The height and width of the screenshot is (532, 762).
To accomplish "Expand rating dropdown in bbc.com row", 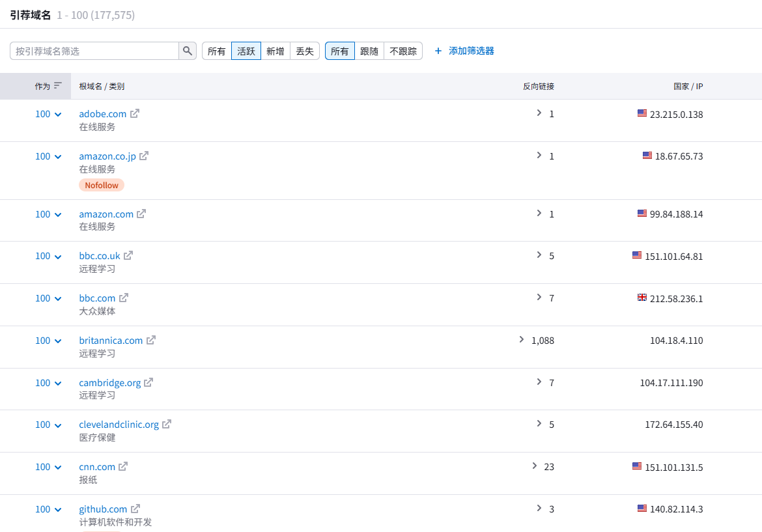I will click(49, 298).
